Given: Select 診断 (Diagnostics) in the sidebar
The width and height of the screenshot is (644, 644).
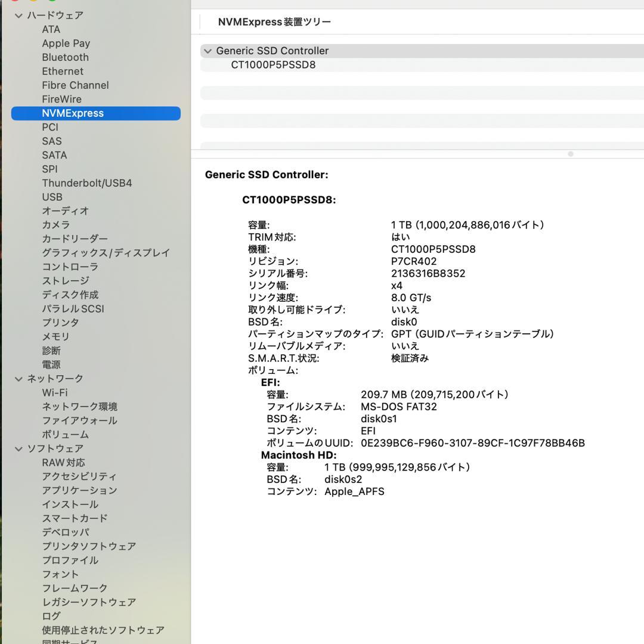Looking at the screenshot, I should pos(52,350).
